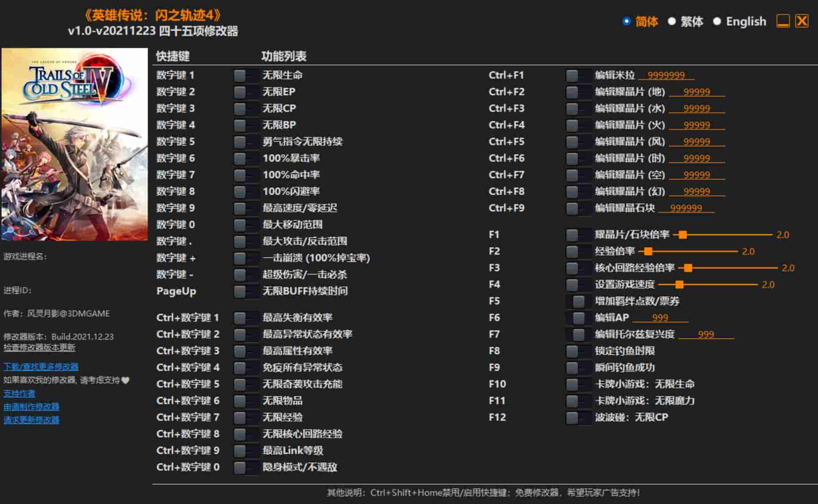Switch interface language to English

717,21
